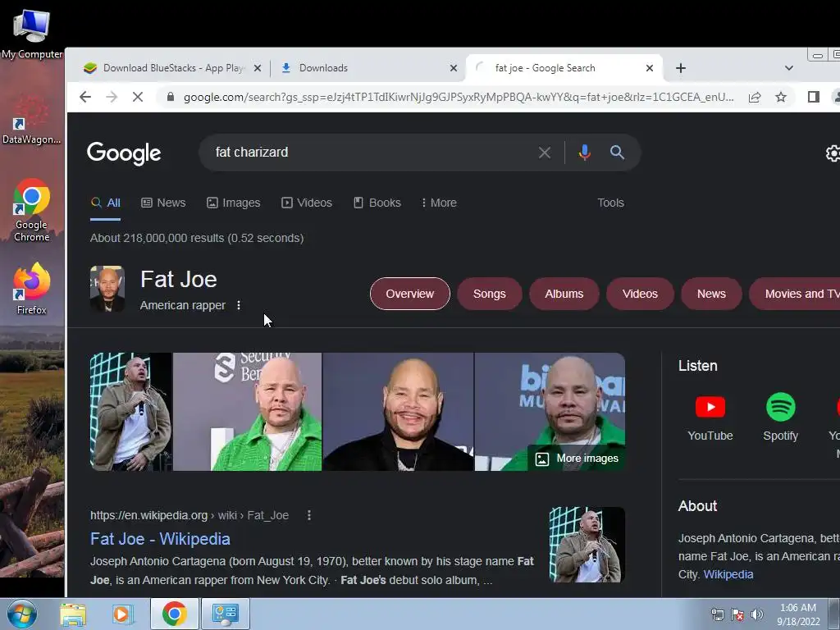Switch to Videos results
This screenshot has height=630, width=840.
point(307,203)
